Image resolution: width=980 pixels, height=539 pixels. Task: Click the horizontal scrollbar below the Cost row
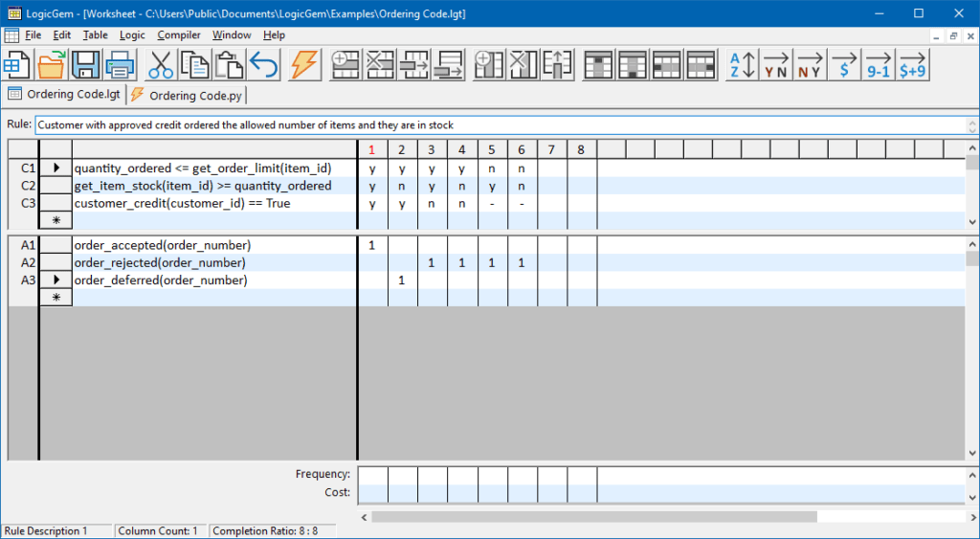593,516
